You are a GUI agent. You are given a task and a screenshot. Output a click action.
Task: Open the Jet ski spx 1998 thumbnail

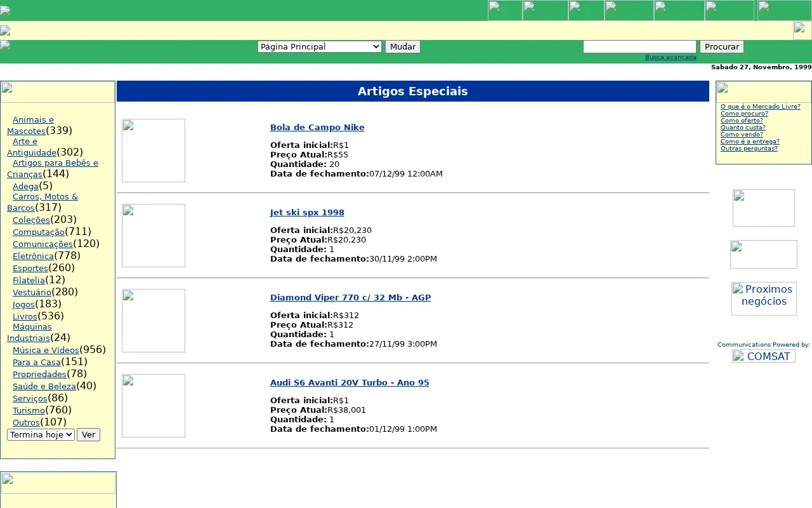click(154, 236)
